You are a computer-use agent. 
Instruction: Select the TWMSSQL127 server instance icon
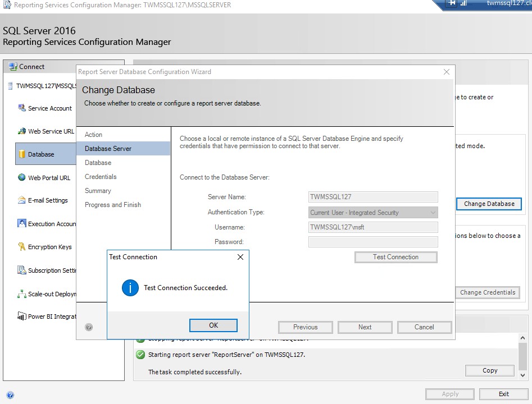11,86
